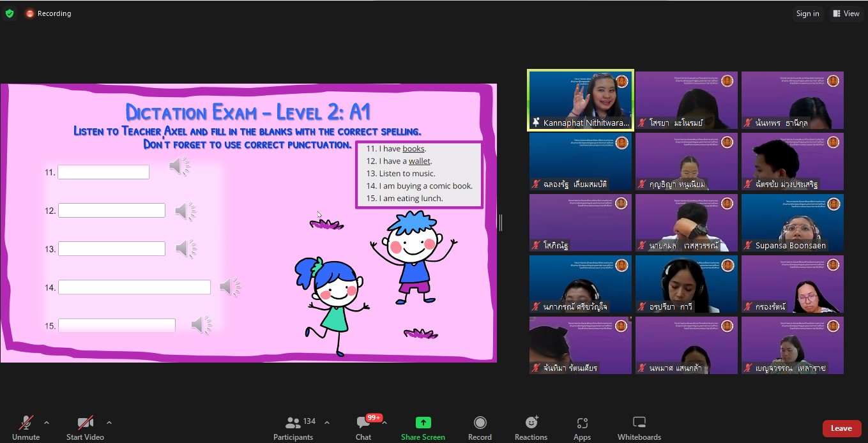Select the กรองรัตน์ video tile
Image resolution: width=868 pixels, height=443 pixels.
[x=793, y=284]
